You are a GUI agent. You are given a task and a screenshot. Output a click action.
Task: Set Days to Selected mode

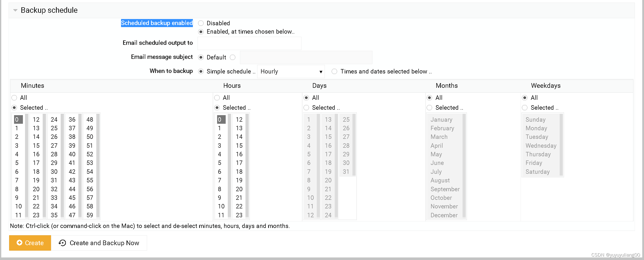pyautogui.click(x=306, y=108)
